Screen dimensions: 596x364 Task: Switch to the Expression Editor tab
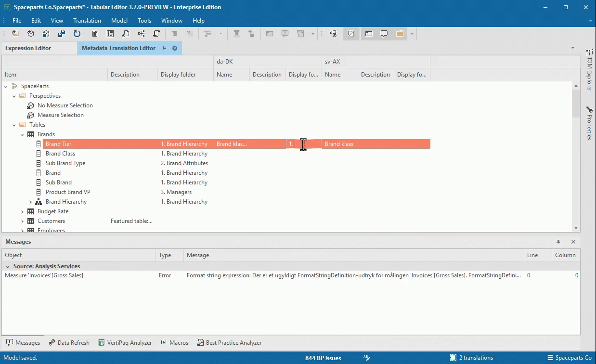28,48
